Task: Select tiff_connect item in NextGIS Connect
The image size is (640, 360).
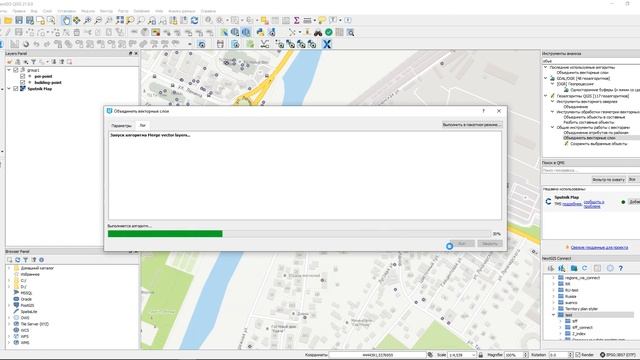Action: coord(582,327)
